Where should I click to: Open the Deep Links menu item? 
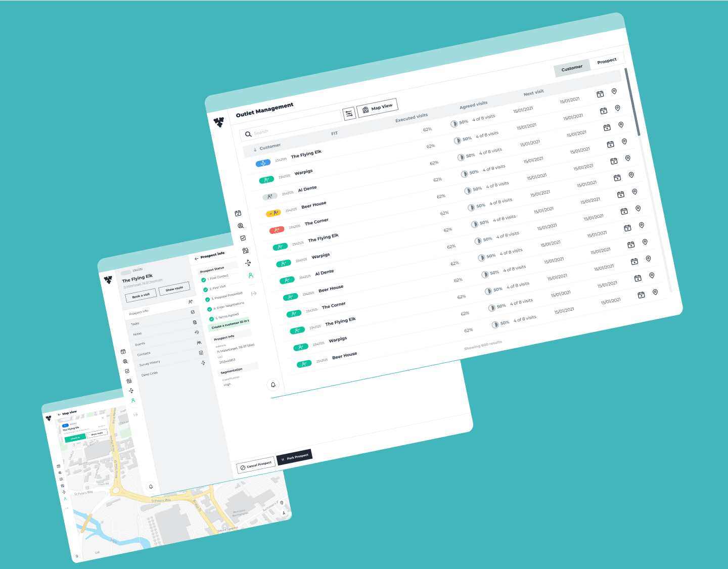pos(173,369)
